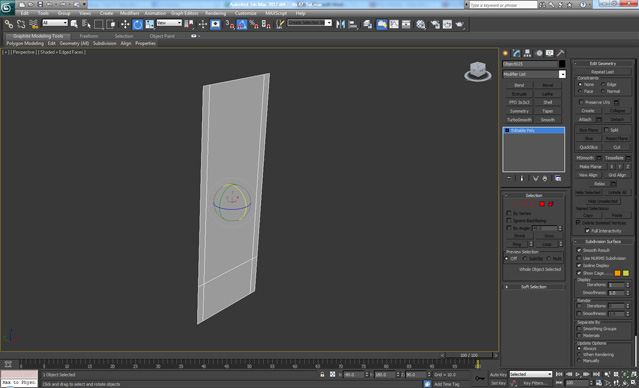
Task: Activate Select and Move tool
Action: tap(125, 24)
